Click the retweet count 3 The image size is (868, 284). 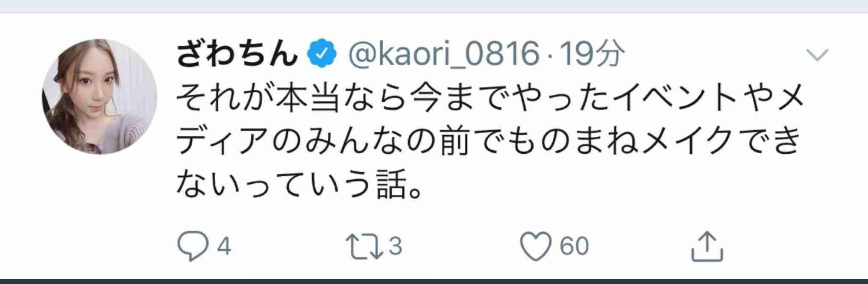(395, 247)
